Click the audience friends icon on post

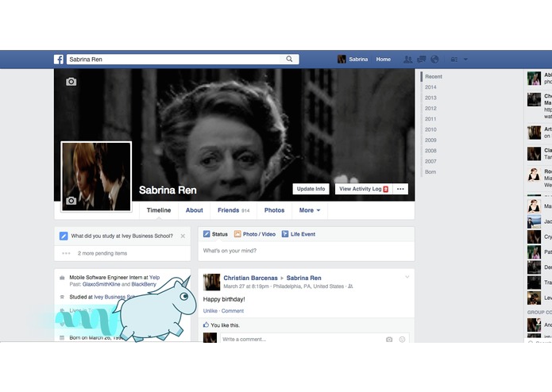[x=350, y=286]
